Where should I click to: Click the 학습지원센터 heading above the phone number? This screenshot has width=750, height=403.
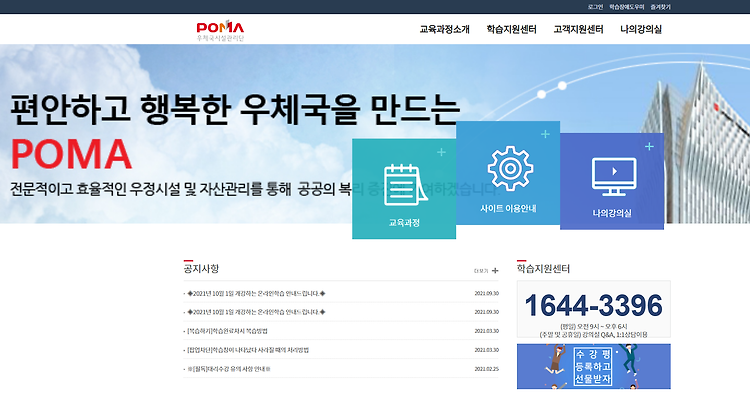543,269
